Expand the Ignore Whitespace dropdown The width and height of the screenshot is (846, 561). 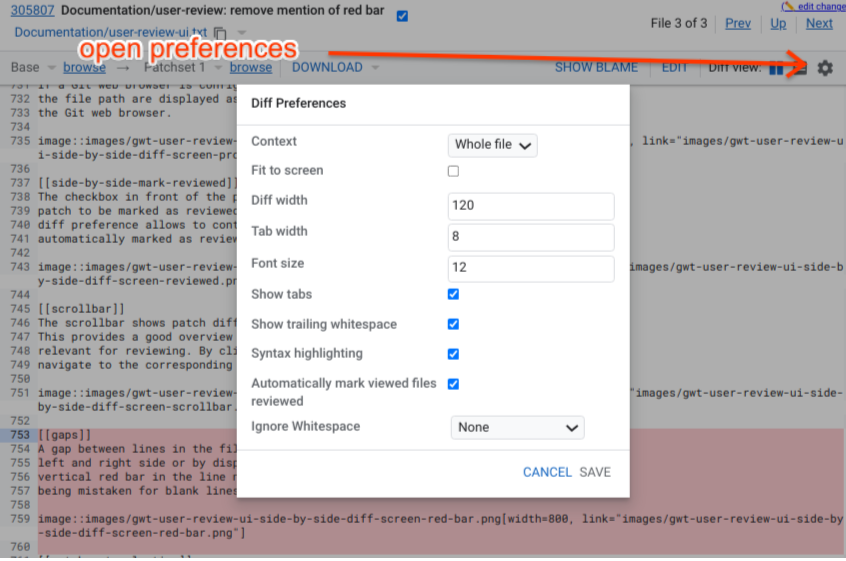point(517,427)
